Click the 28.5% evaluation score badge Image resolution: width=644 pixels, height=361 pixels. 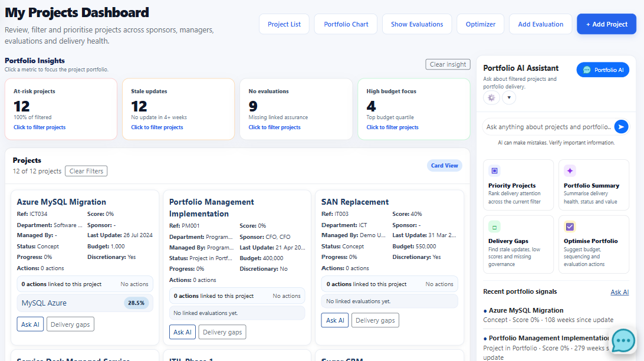point(136,303)
